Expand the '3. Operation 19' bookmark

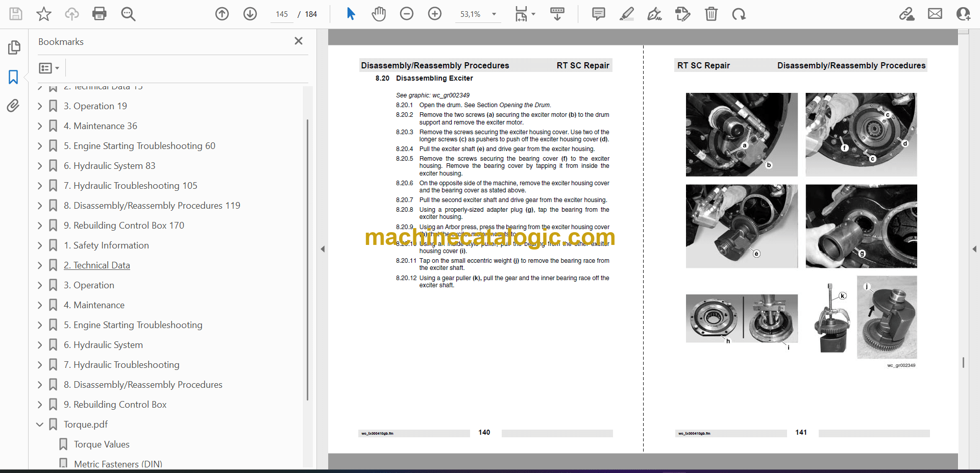click(40, 106)
